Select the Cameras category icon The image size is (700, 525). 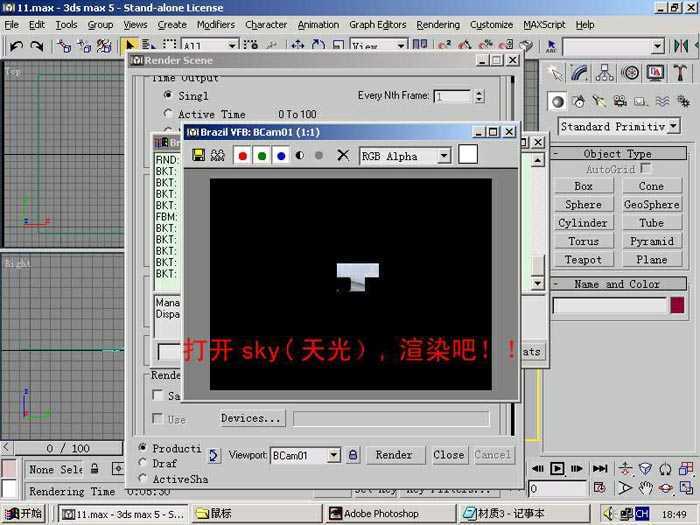click(x=620, y=102)
